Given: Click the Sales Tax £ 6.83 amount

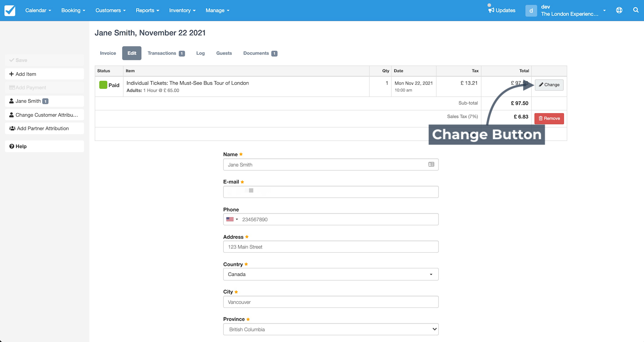Looking at the screenshot, I should tap(521, 117).
